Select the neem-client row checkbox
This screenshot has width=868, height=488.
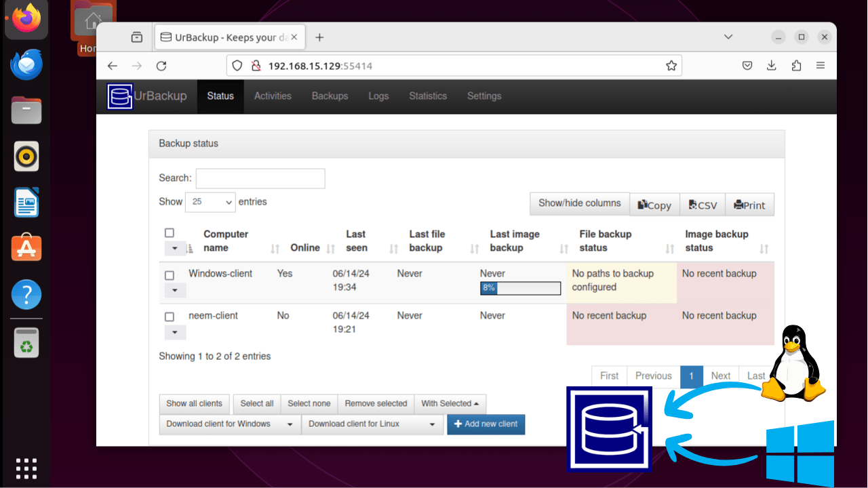pyautogui.click(x=170, y=315)
